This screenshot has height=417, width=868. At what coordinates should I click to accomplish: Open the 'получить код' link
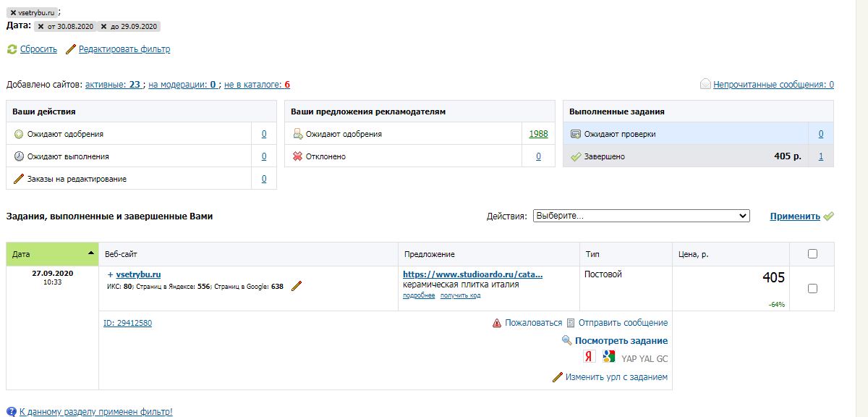click(x=461, y=295)
